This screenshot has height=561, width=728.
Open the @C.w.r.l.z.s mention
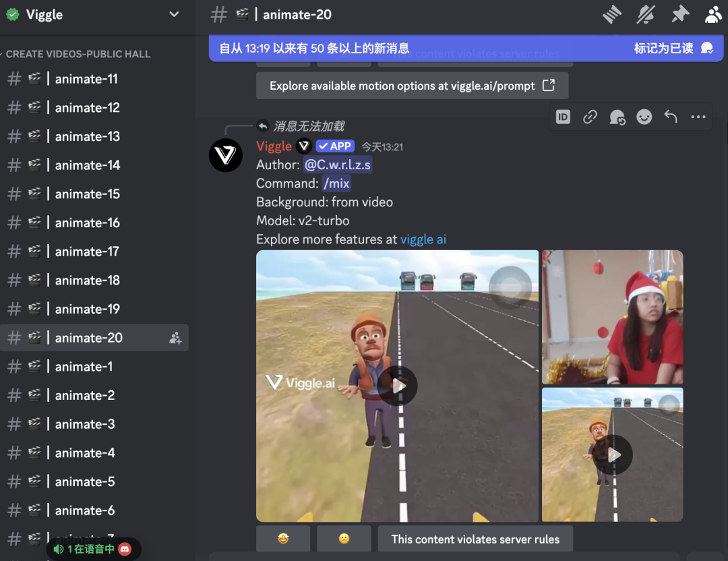338,165
